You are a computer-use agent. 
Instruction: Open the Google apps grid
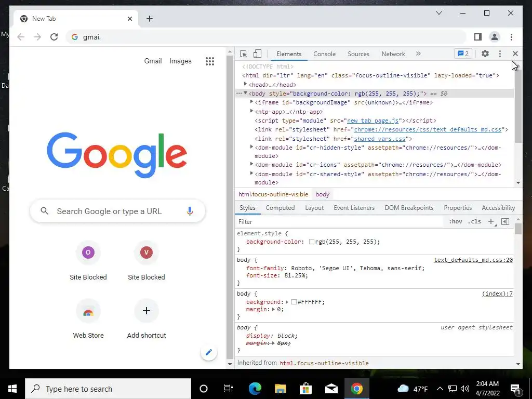210,61
